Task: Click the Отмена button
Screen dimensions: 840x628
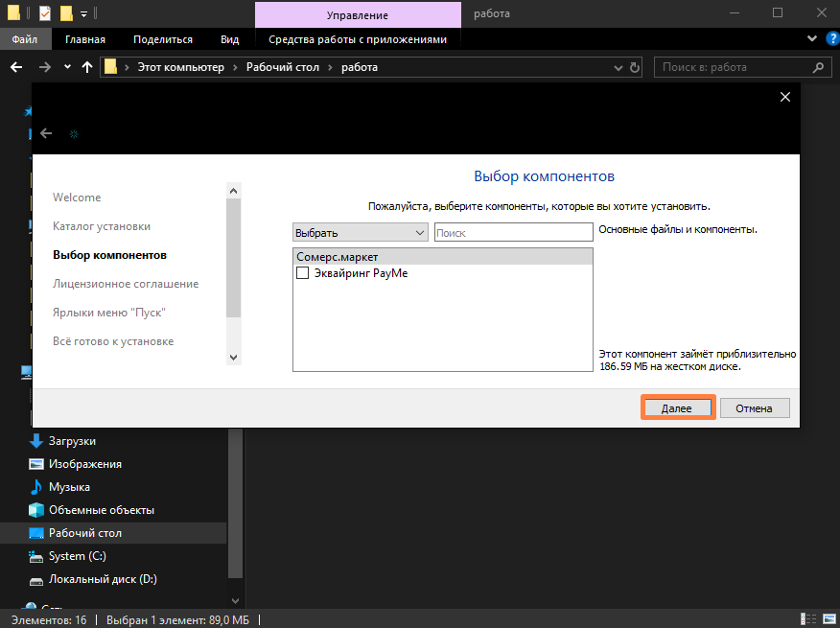Action: pyautogui.click(x=754, y=407)
